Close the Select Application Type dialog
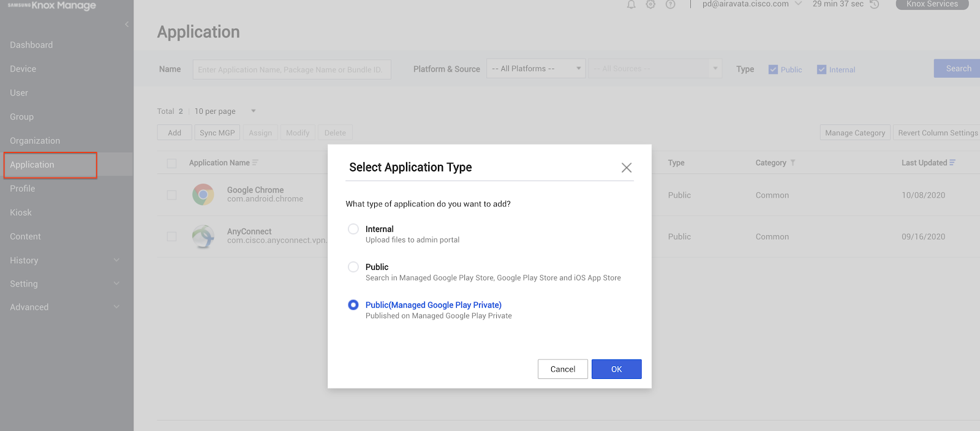The width and height of the screenshot is (980, 431). (x=627, y=168)
